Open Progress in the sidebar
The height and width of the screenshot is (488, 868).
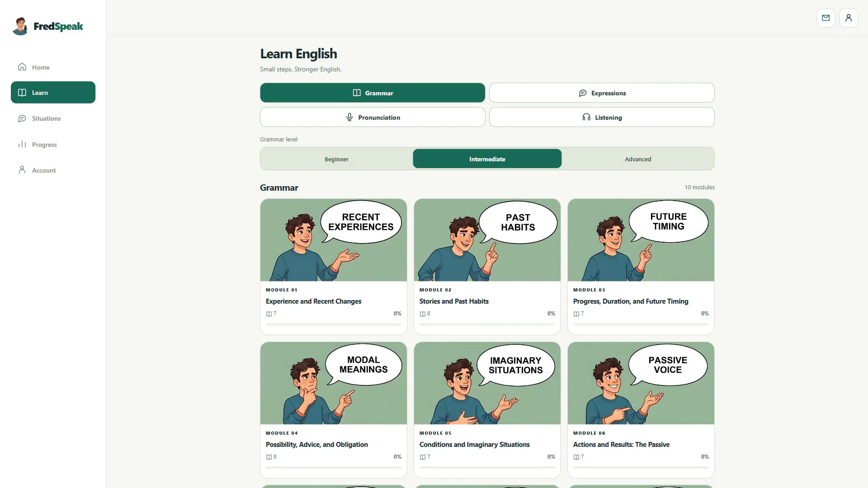(x=53, y=144)
